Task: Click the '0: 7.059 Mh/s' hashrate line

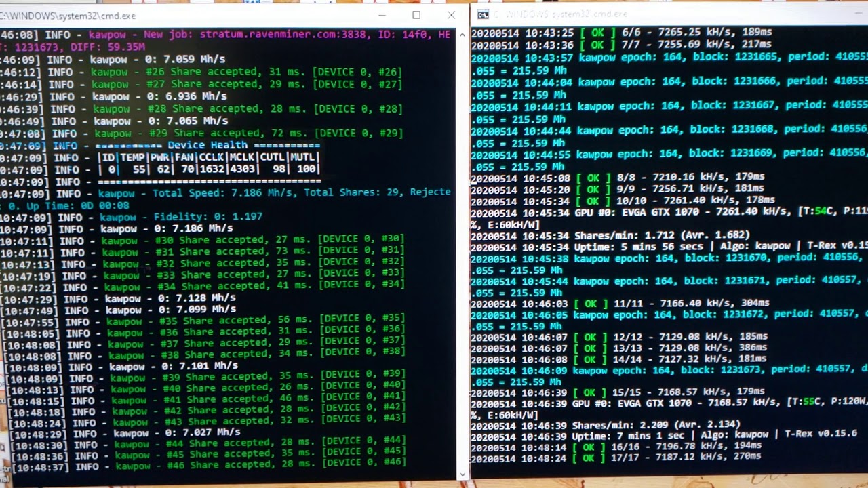Action: tap(113, 60)
